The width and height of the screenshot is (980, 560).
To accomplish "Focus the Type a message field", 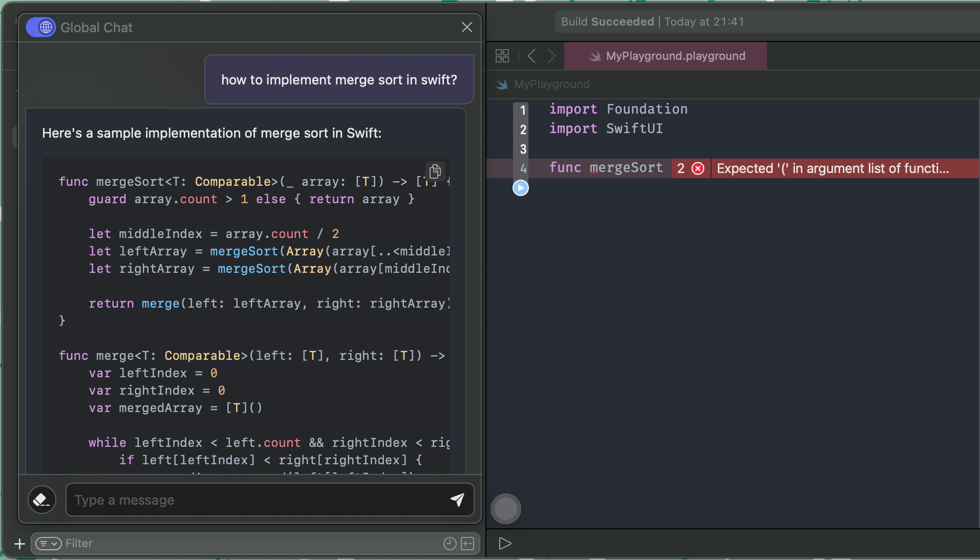I will click(x=256, y=500).
